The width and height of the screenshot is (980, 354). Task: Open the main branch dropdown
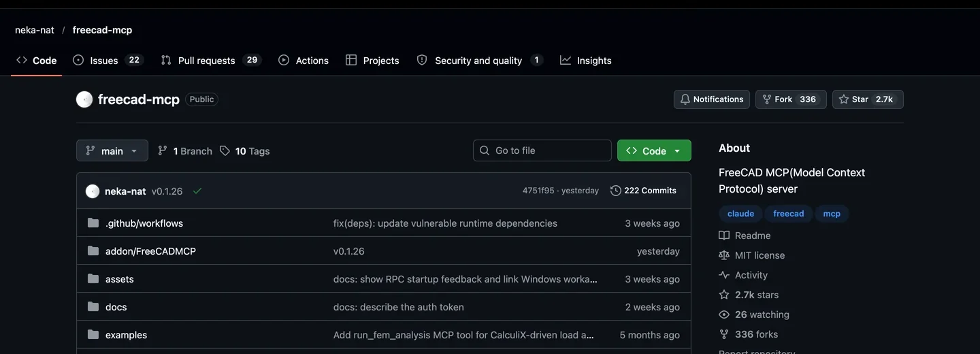(112, 150)
